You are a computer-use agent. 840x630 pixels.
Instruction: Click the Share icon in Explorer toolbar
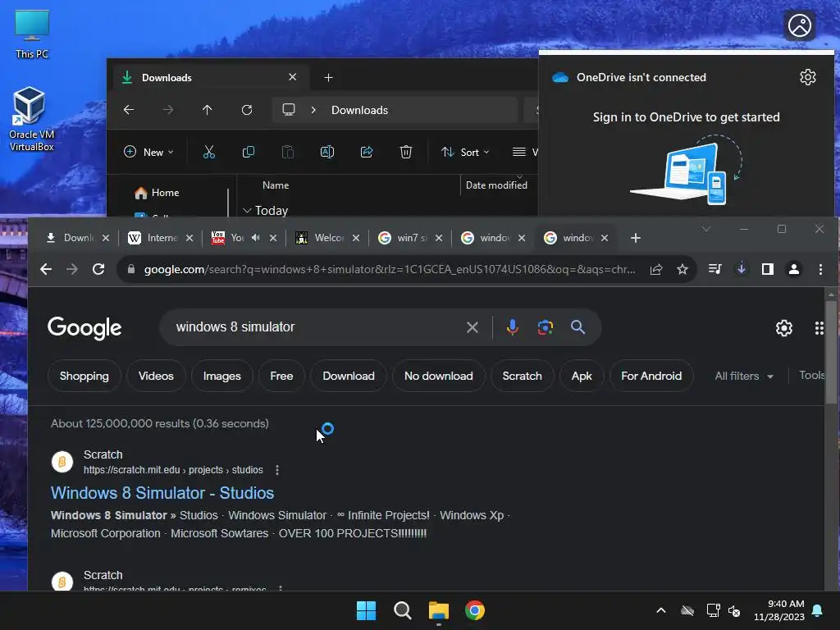click(x=367, y=152)
